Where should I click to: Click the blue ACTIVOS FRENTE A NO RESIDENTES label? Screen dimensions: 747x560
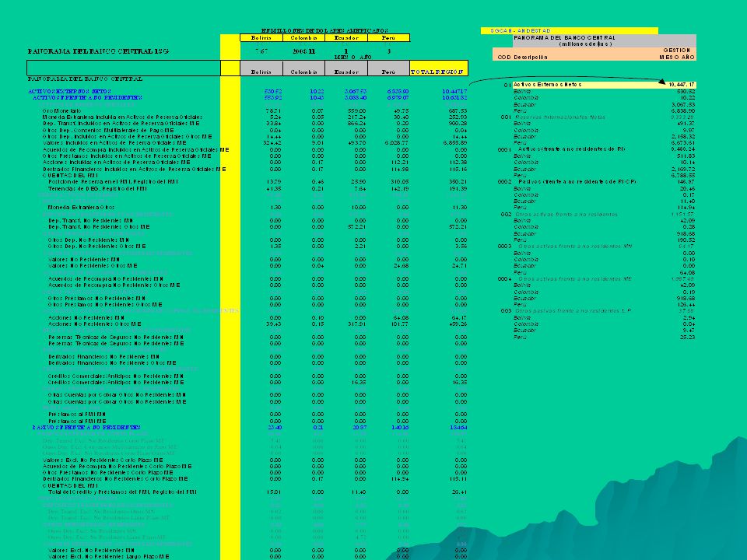[x=87, y=98]
